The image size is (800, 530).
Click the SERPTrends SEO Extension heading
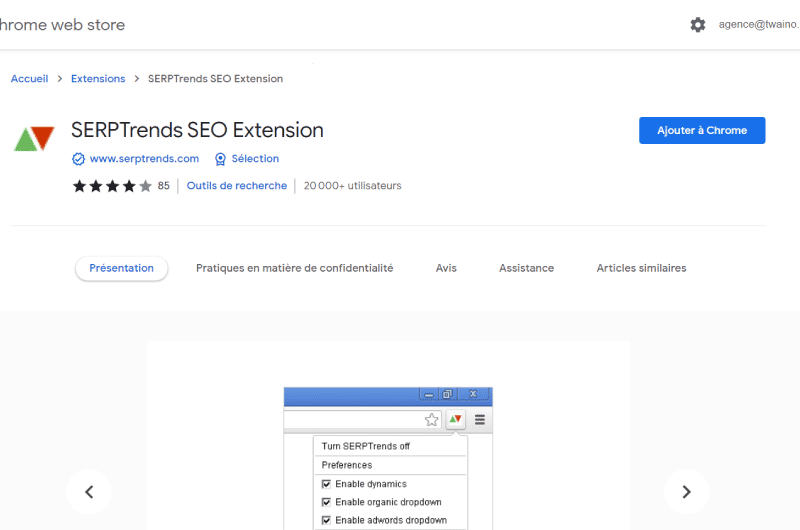point(197,130)
